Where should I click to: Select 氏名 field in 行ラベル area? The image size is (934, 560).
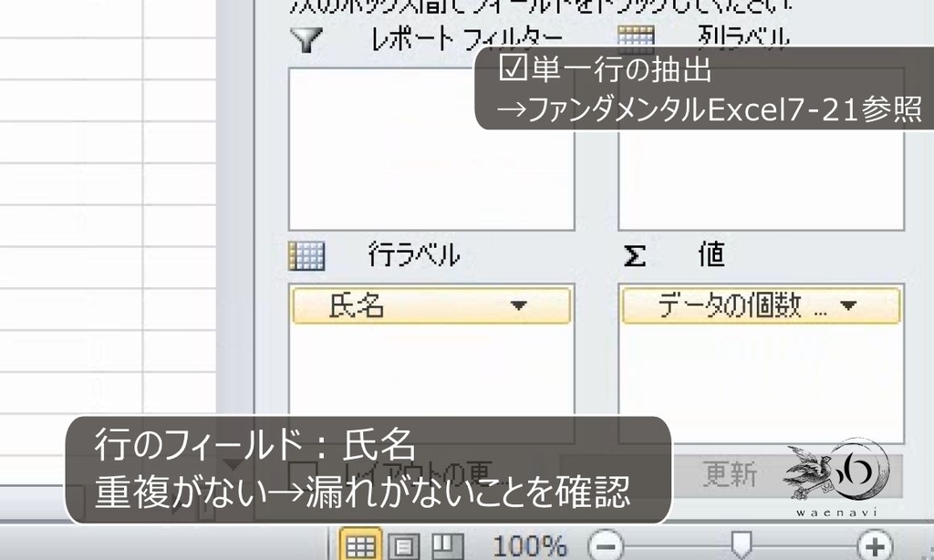(431, 306)
